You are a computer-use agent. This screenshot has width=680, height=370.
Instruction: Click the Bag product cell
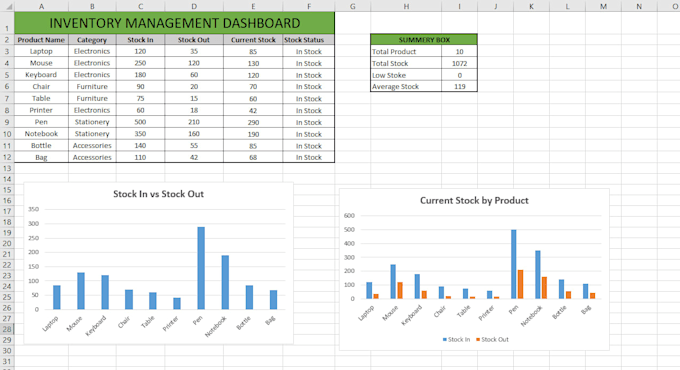(x=41, y=157)
